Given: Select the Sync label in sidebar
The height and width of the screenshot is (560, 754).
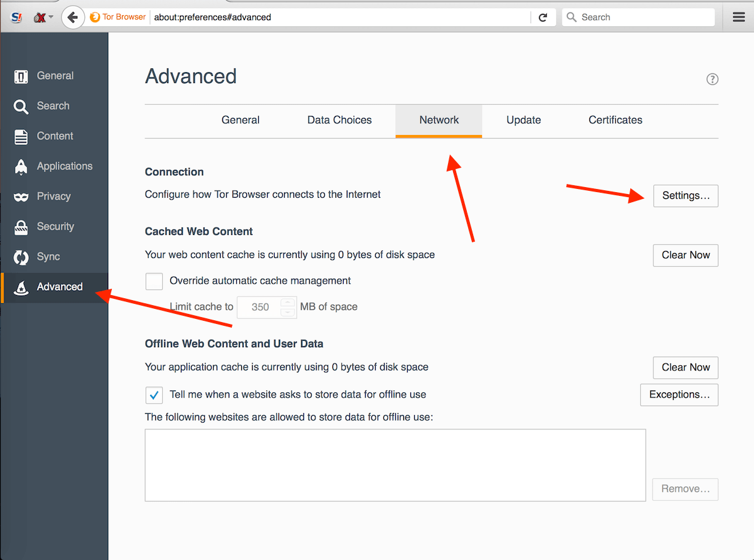Looking at the screenshot, I should 48,257.
